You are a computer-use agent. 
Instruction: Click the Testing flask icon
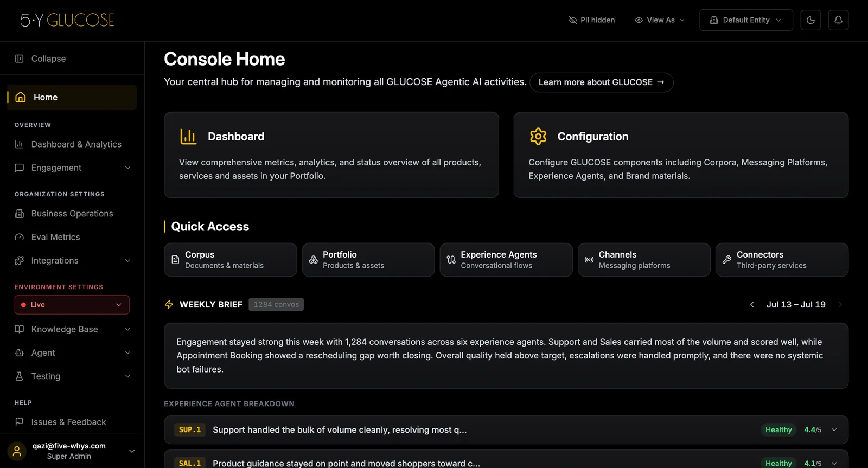click(20, 376)
